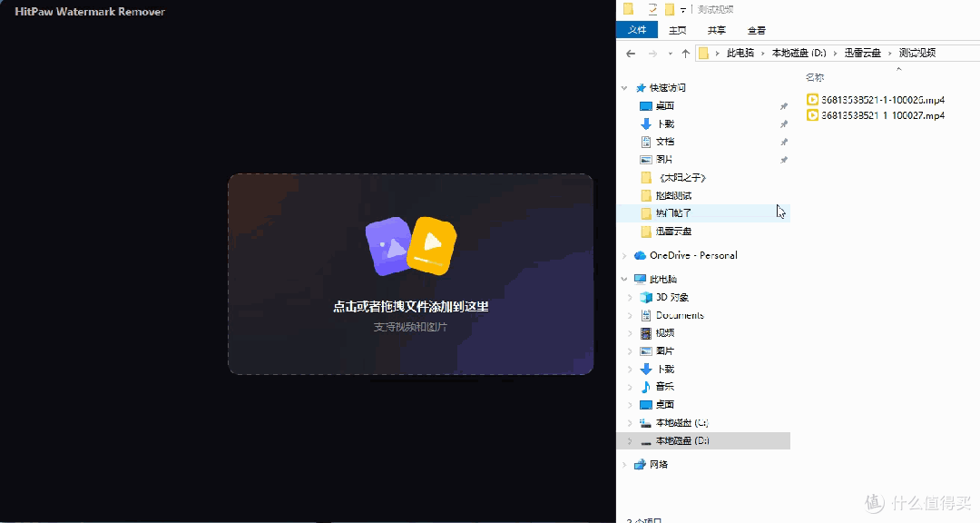Go up one folder level with up arrow
Screen dimensions: 980x523
point(686,54)
